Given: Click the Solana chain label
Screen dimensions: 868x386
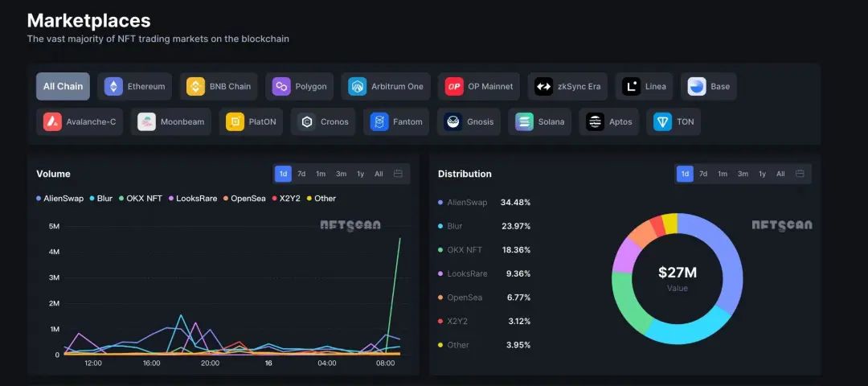Looking at the screenshot, I should pos(551,122).
